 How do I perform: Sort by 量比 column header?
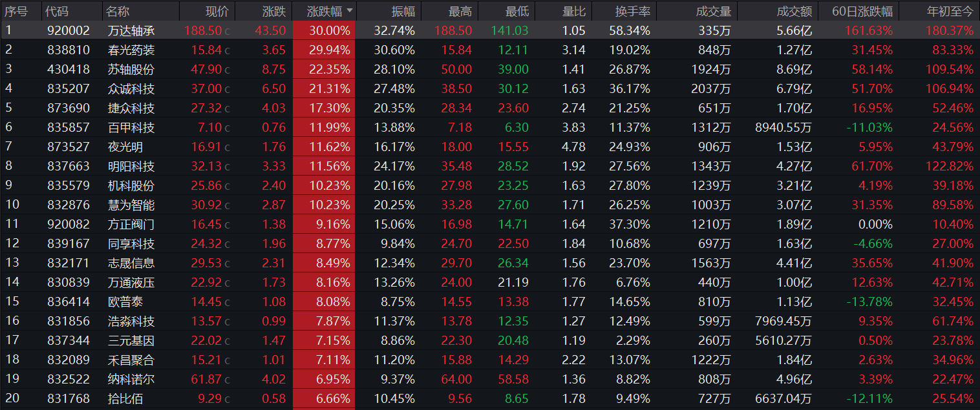pyautogui.click(x=573, y=11)
